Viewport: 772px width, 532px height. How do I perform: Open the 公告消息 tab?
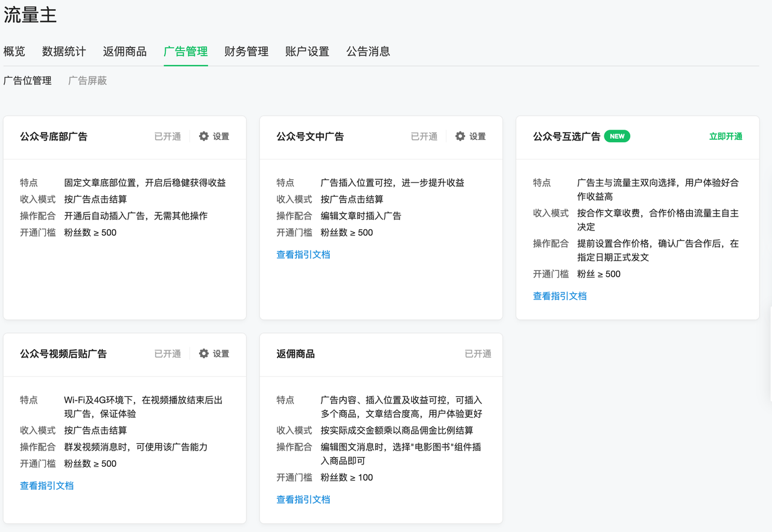[x=369, y=51]
